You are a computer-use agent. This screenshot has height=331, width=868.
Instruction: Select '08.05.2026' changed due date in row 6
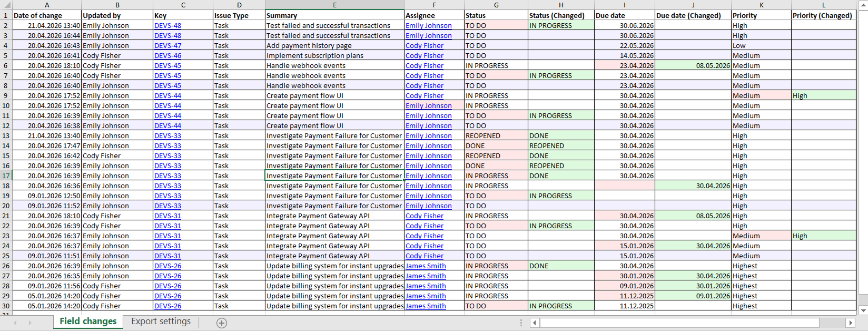point(693,65)
